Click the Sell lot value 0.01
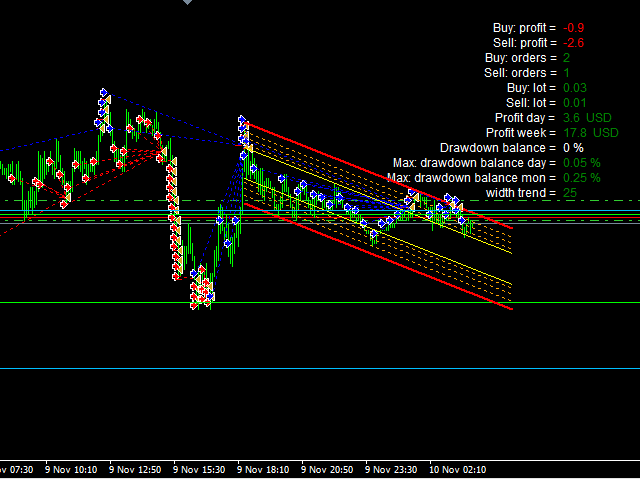This screenshot has width=640, height=480. (575, 103)
